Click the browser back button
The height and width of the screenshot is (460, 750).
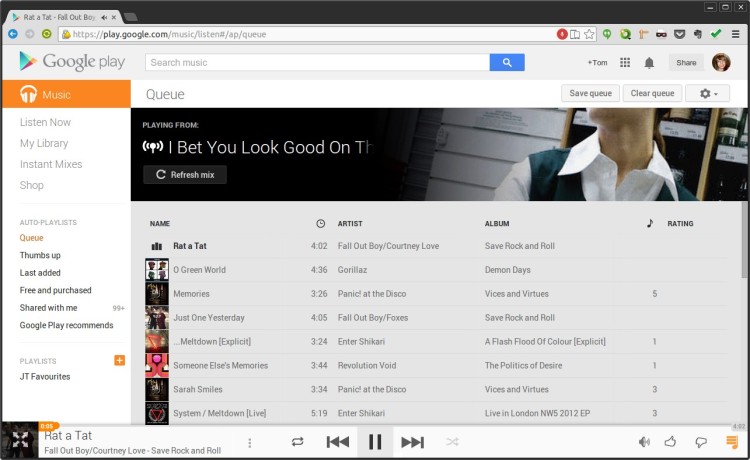point(13,34)
